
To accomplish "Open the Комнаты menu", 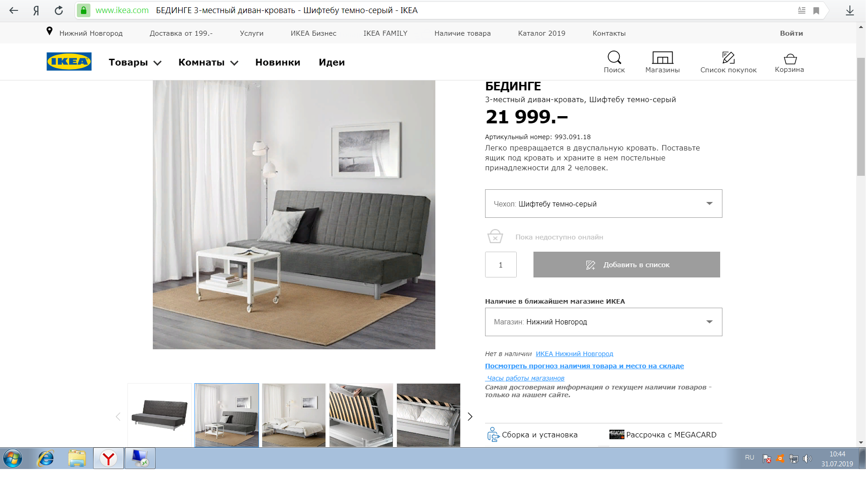I will point(208,62).
